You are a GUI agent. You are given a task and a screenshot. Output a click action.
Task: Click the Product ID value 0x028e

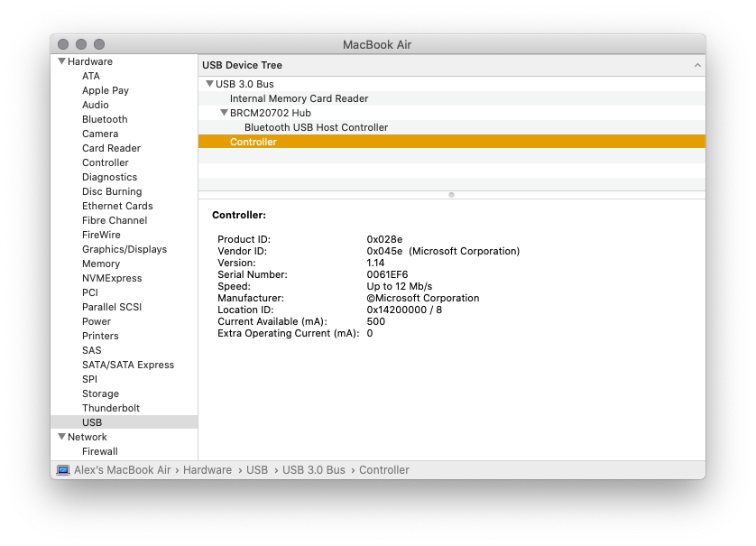[x=384, y=239]
